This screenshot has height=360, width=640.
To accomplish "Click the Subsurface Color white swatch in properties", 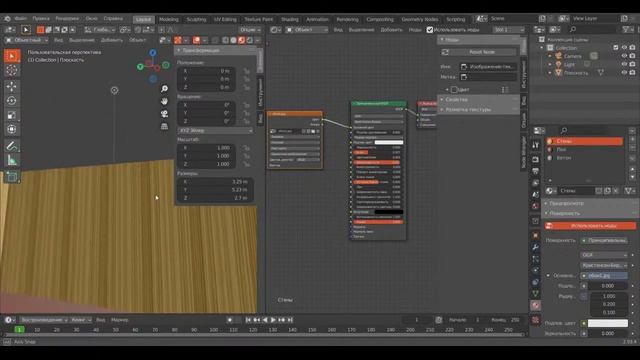I will pos(608,323).
